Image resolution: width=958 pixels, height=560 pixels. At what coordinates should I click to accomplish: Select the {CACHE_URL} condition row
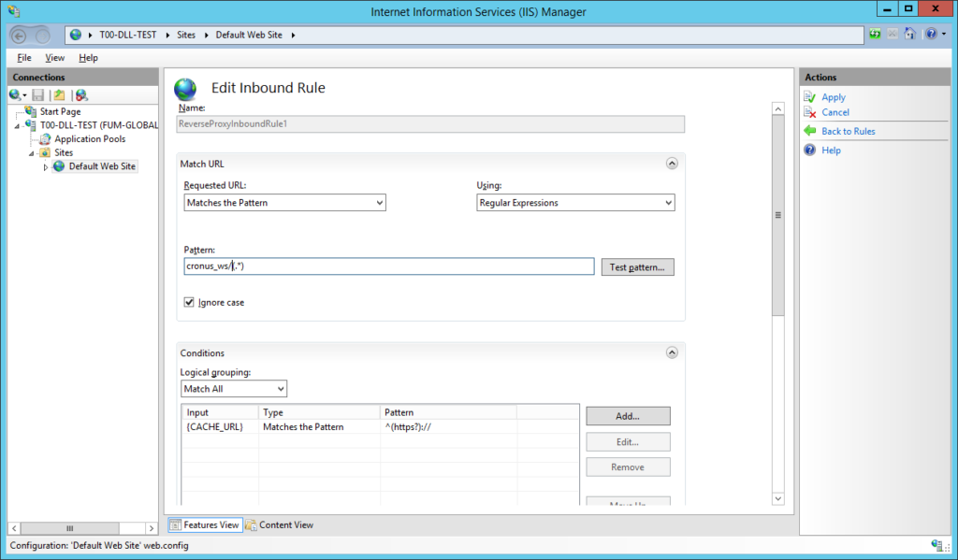[x=380, y=427]
